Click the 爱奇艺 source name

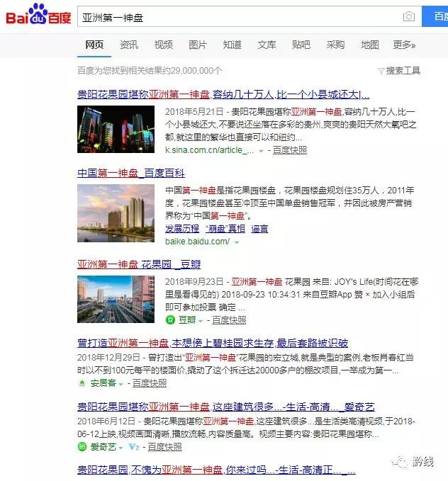point(103,447)
